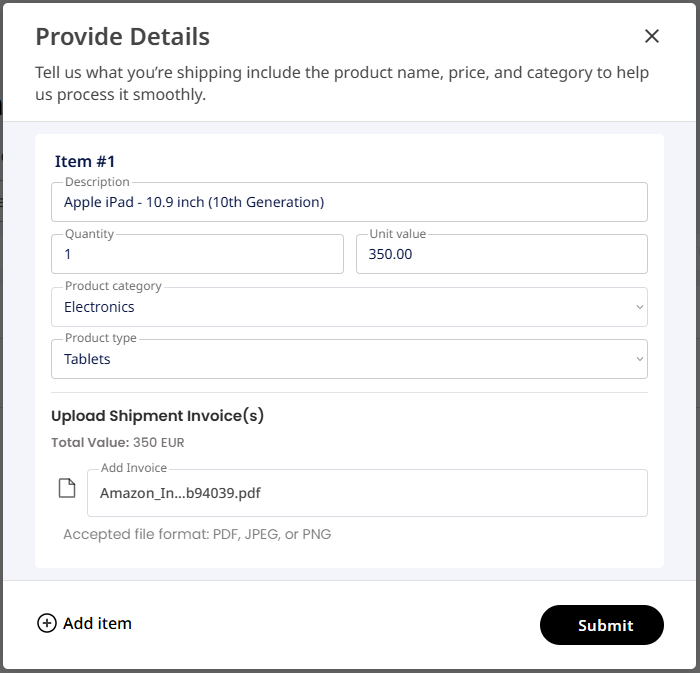Click the Total Value 350 EUR text
Image resolution: width=700 pixels, height=673 pixels.
pos(117,442)
